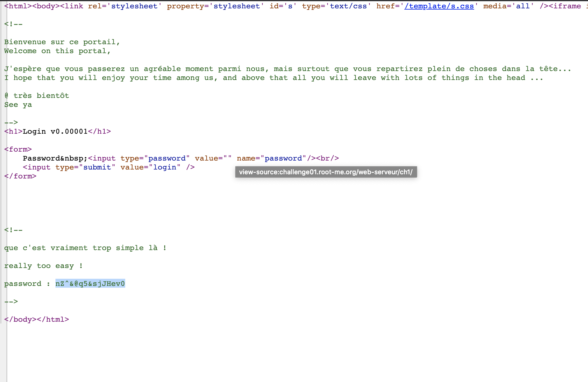Click the closing </body></html> tags
The height and width of the screenshot is (382, 588).
point(37,320)
